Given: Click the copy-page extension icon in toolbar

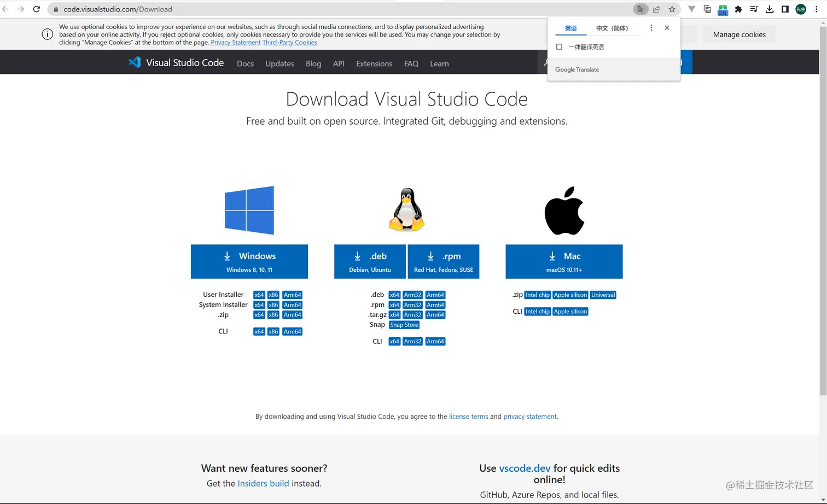Looking at the screenshot, I should coord(707,9).
